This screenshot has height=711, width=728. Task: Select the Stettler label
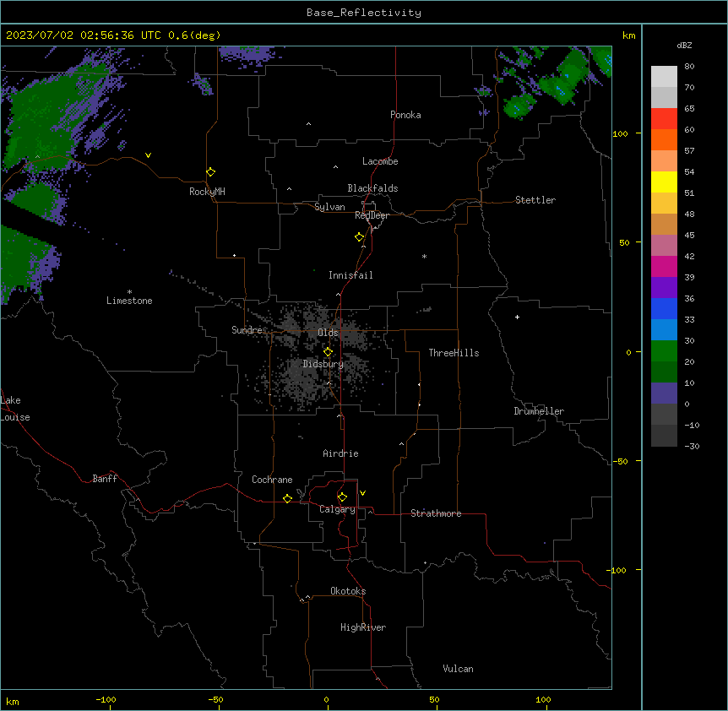[535, 200]
